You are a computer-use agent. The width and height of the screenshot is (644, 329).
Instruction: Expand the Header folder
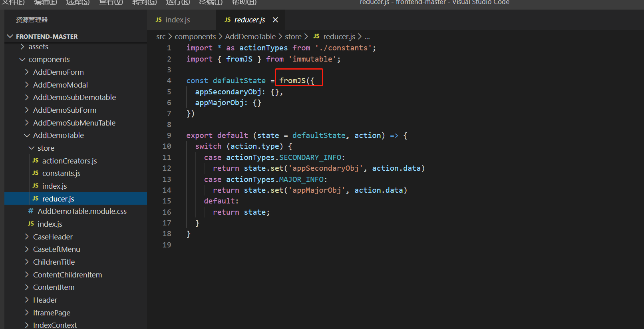point(27,300)
